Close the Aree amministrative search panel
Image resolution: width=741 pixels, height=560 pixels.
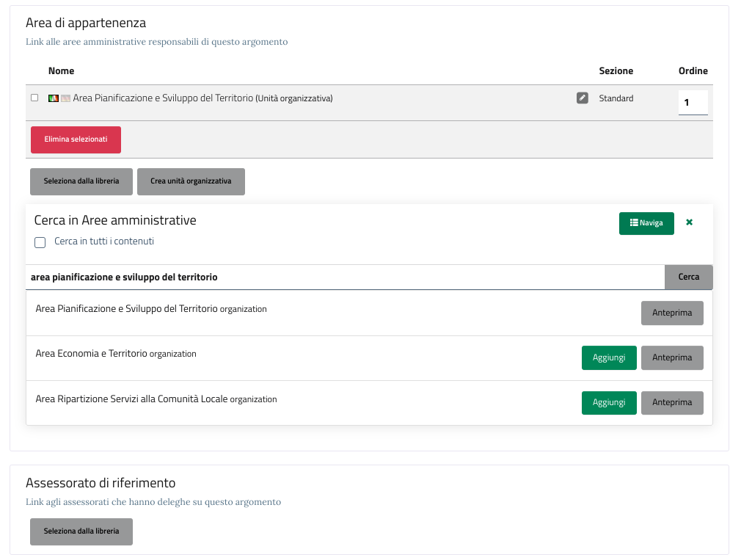(x=689, y=222)
